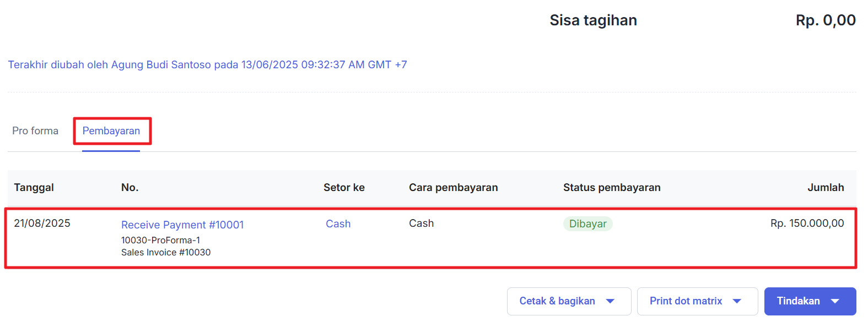Click the Tanggal column header
Viewport: 868px width, 327px height.
coord(34,188)
